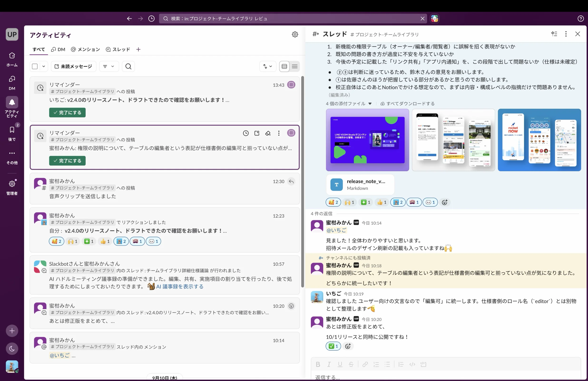Switch to the スレッド tab
This screenshot has height=381, width=588.
point(118,50)
